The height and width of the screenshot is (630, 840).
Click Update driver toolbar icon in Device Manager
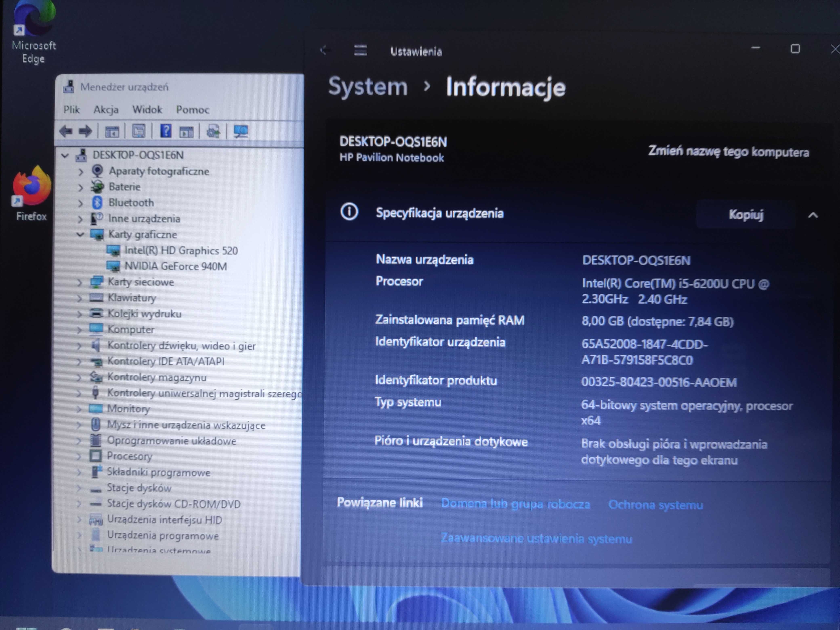tap(213, 132)
